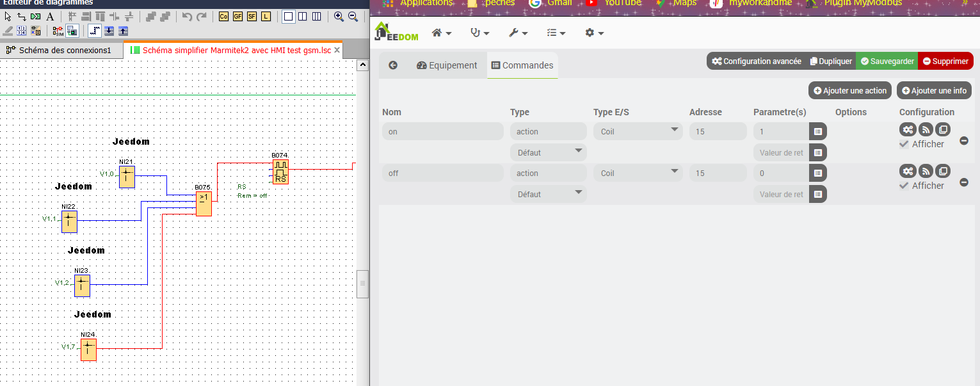Click the page layout numbering icon
This screenshot has height=386, width=980.
pos(21,31)
